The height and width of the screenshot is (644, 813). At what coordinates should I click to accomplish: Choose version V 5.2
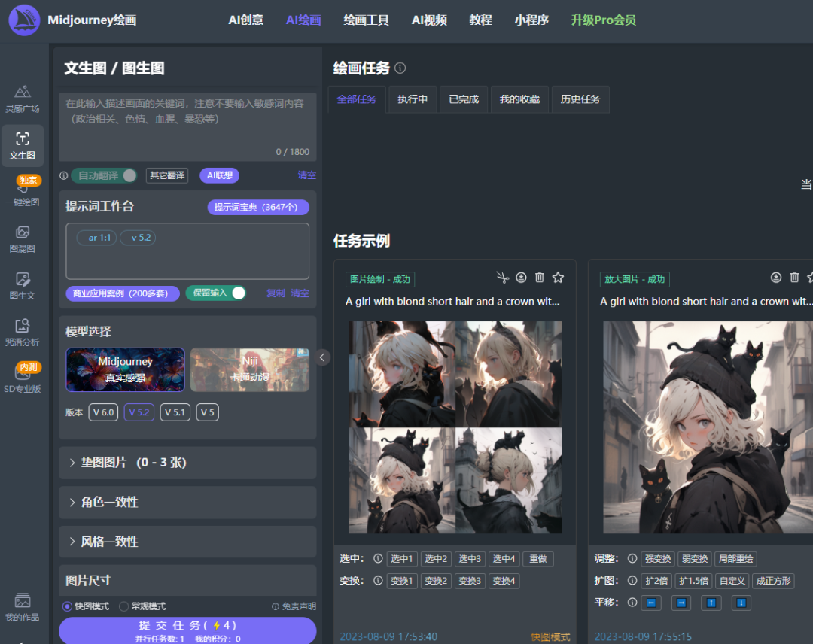tap(139, 412)
